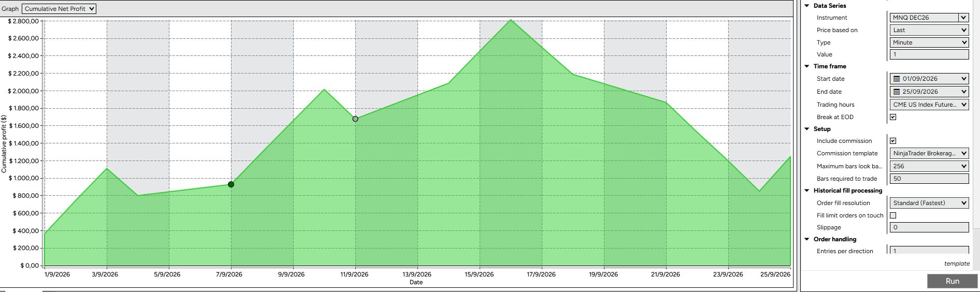
Task: Click the 'Date' x-axis title
Action: click(x=416, y=282)
